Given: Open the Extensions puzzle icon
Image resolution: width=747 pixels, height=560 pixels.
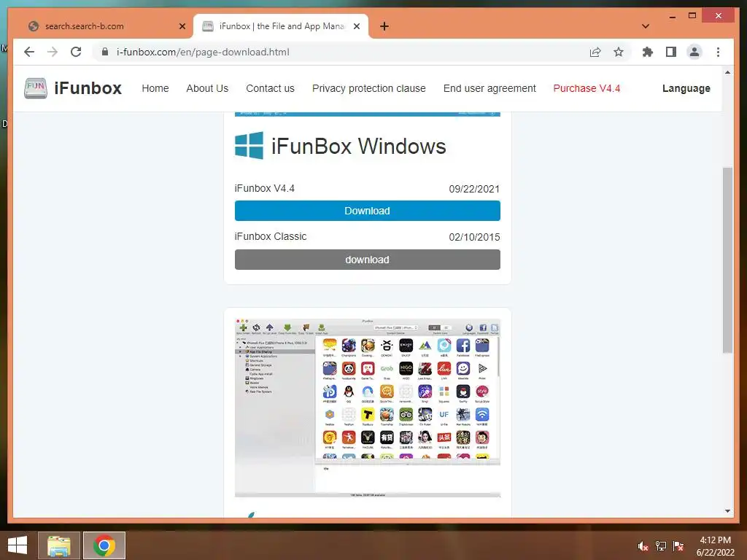Looking at the screenshot, I should [x=648, y=52].
